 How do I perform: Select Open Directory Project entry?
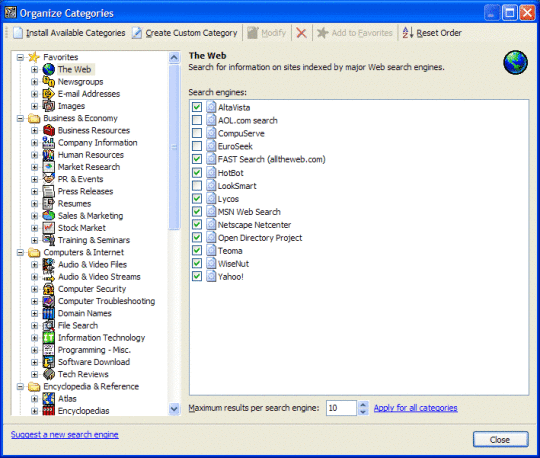click(x=260, y=238)
